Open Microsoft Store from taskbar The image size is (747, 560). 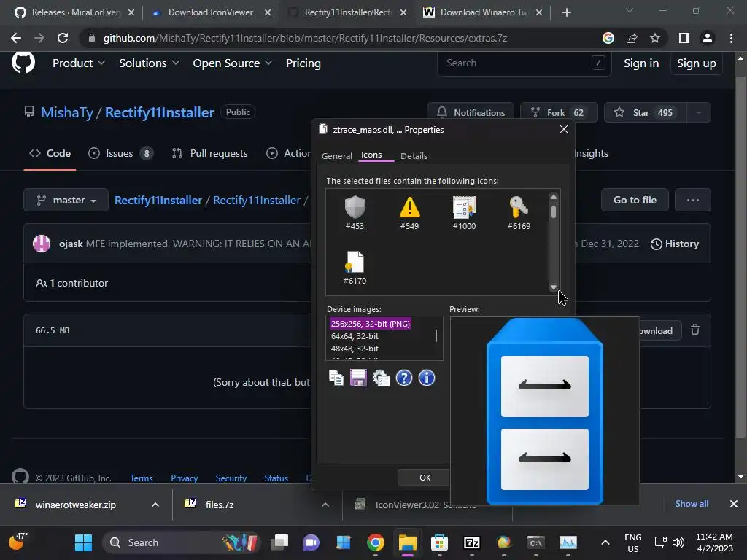coord(439,542)
